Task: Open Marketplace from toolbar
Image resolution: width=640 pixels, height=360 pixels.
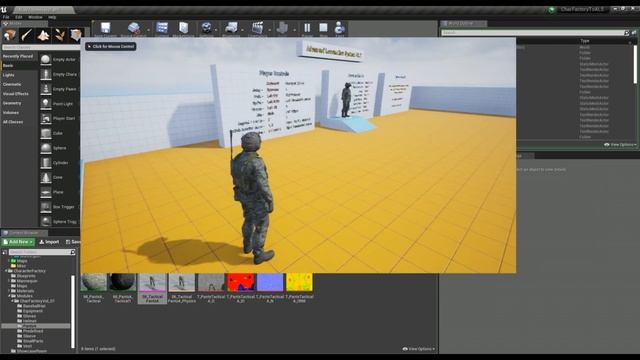Action: 184,29
